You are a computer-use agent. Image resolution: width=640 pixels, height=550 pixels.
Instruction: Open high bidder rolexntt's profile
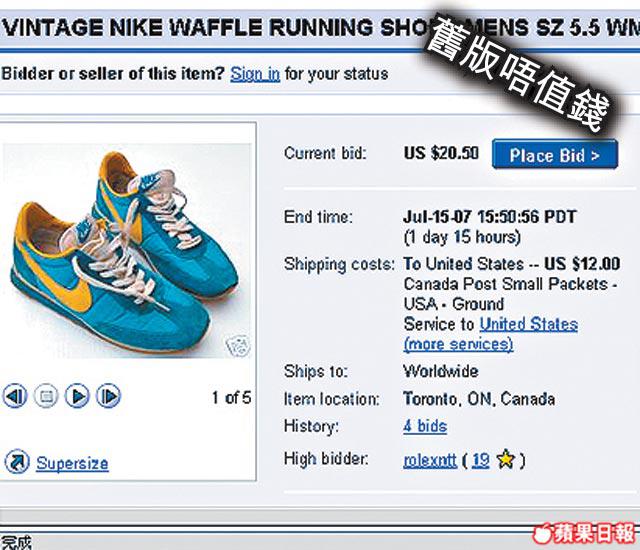(x=430, y=460)
